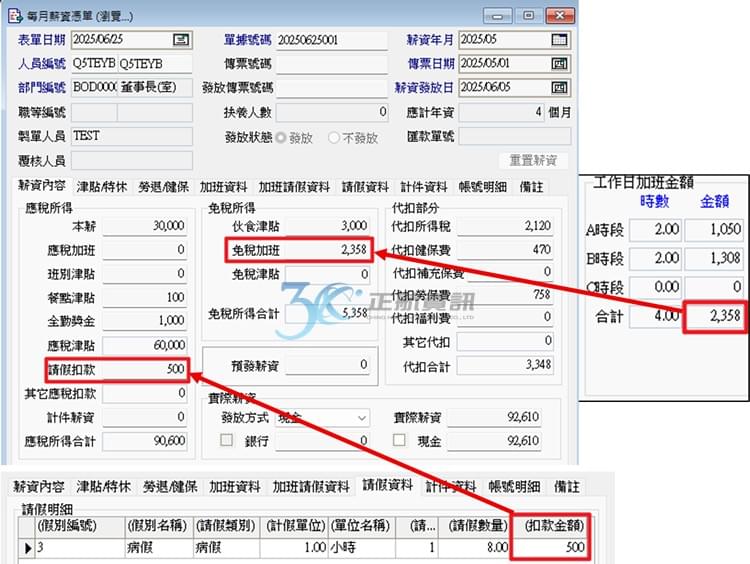The height and width of the screenshot is (564, 750).
Task: Switch to upper 帳號明細 tab
Action: 483,187
